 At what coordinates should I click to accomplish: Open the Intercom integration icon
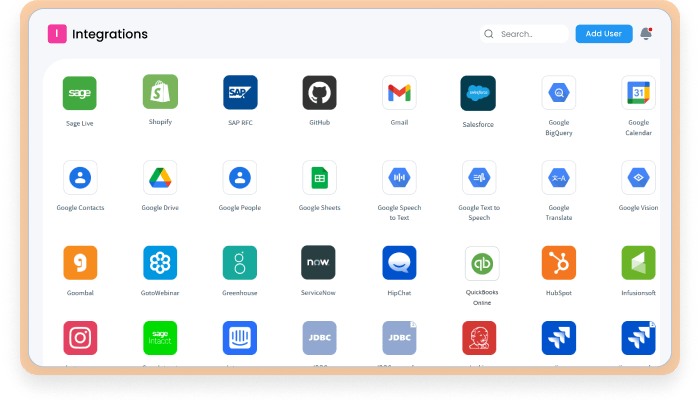[240, 338]
